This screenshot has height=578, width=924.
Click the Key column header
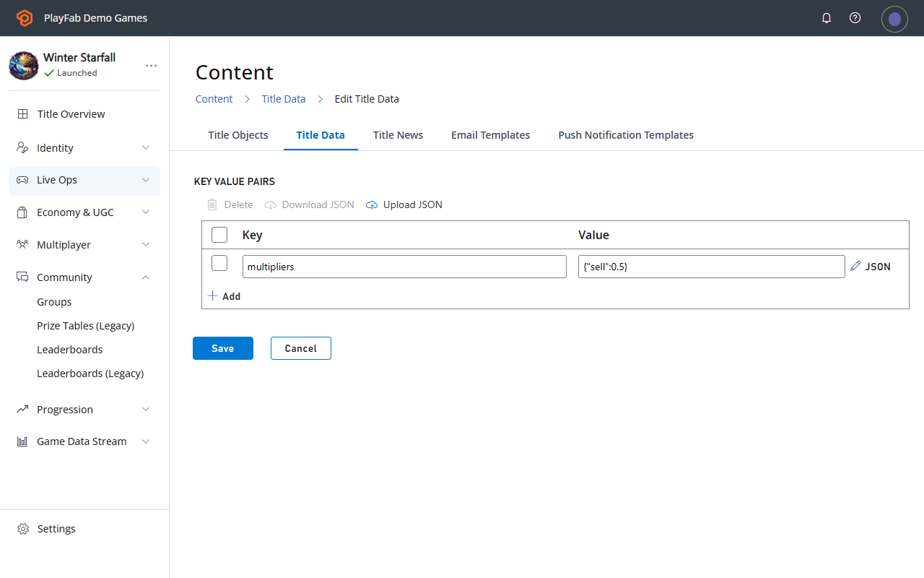(253, 235)
